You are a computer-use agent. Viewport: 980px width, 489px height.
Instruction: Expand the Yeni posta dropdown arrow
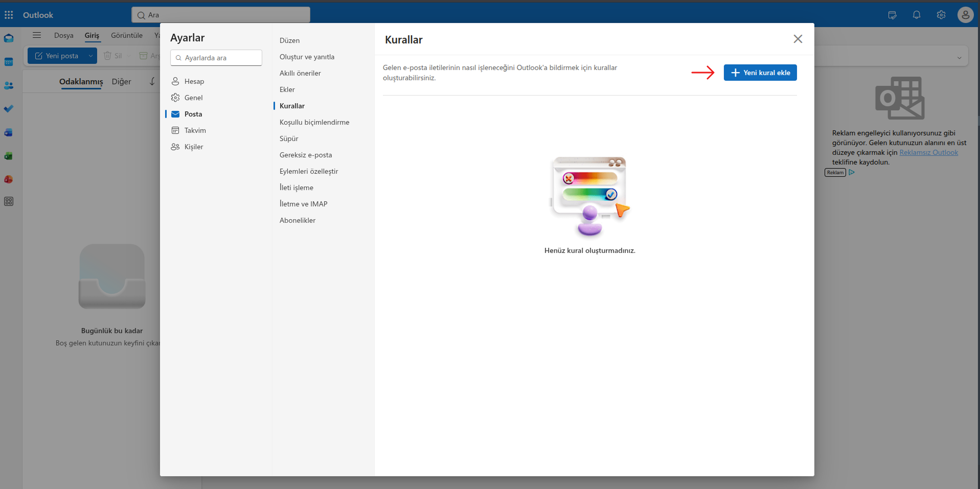click(x=90, y=56)
